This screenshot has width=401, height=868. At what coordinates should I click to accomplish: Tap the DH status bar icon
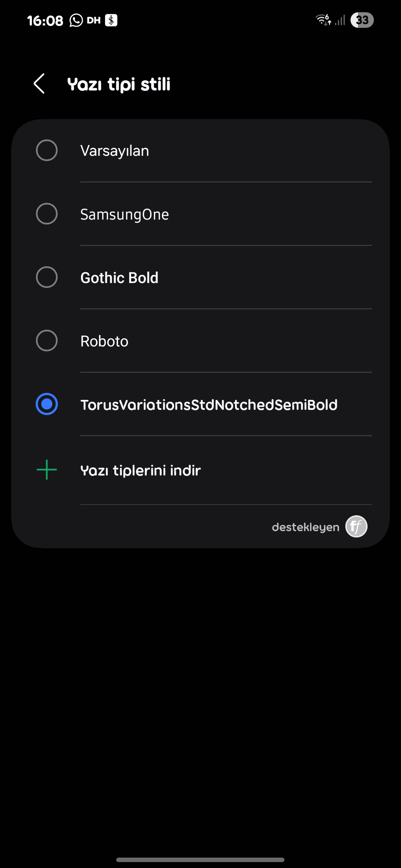(x=94, y=20)
